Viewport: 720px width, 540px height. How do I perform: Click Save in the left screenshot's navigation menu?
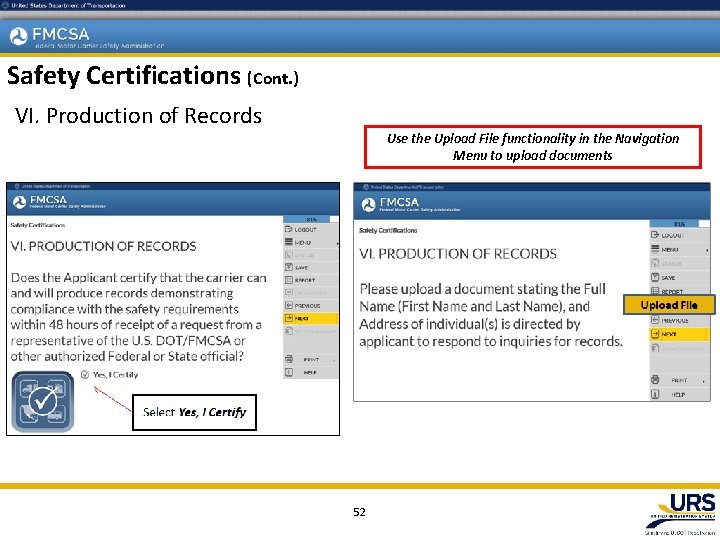(x=311, y=267)
